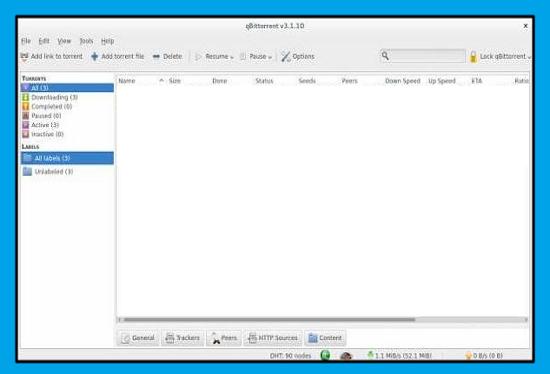Viewport: 550px width, 374px height.
Task: Open the HTTP Sources tab
Action: (273, 338)
